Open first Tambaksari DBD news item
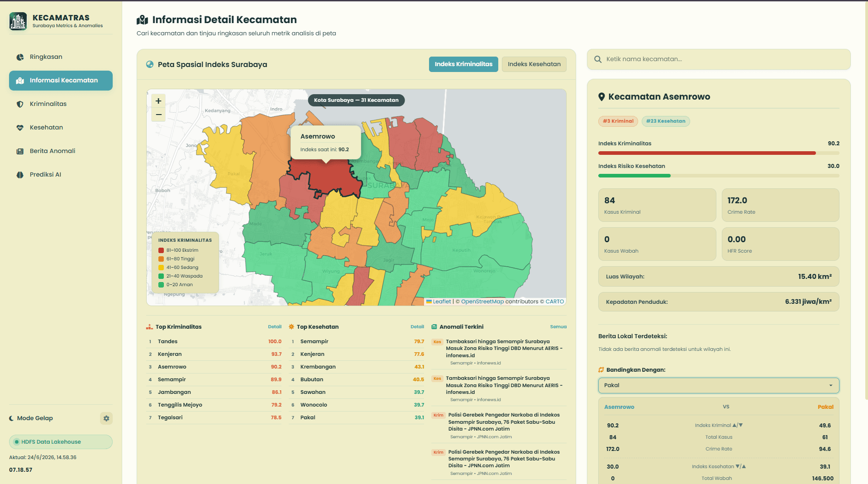The image size is (868, 484). (499, 352)
